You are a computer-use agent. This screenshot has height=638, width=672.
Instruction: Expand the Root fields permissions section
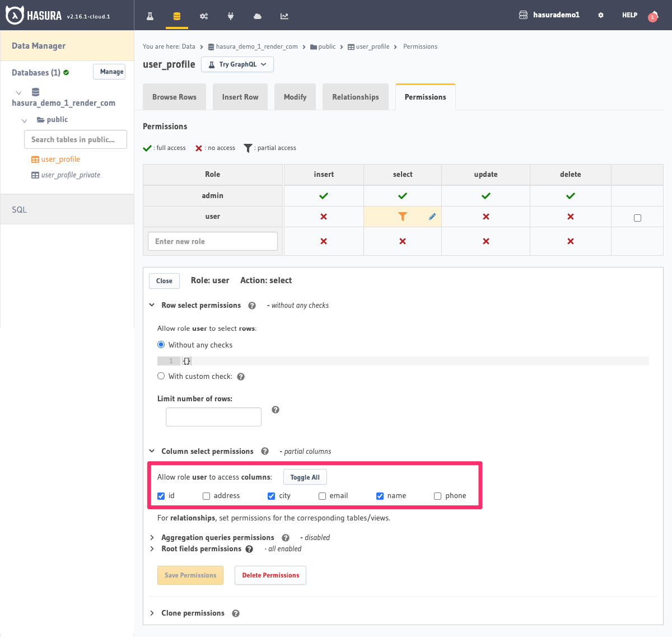[x=202, y=548]
